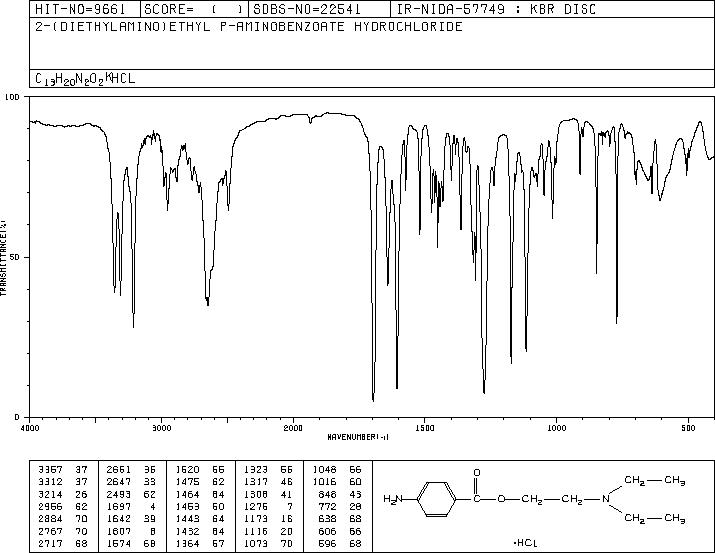
Task: Select the compound name 2-(DIETHYLAMINO)ETHYL P-AMINOBENZOATE HYDROCHLORIDE
Action: tap(249, 26)
